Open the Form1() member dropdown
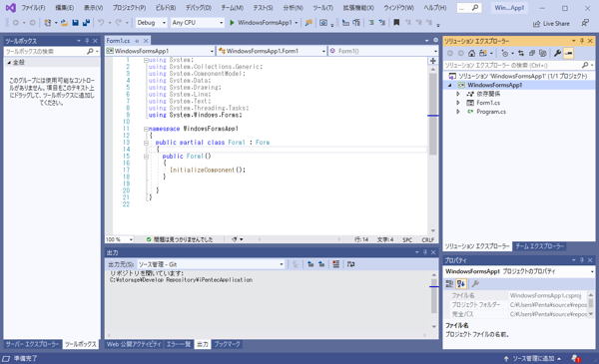This screenshot has height=364, width=599. (383, 51)
